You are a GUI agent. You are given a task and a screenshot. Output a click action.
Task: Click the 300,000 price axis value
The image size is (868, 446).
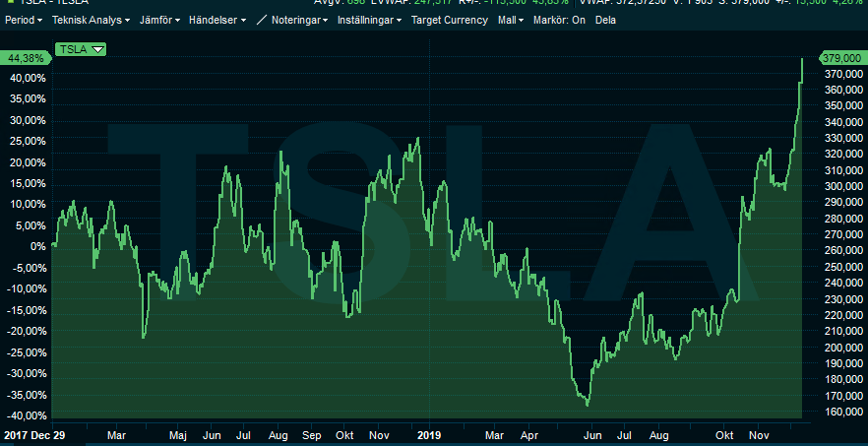point(843,186)
